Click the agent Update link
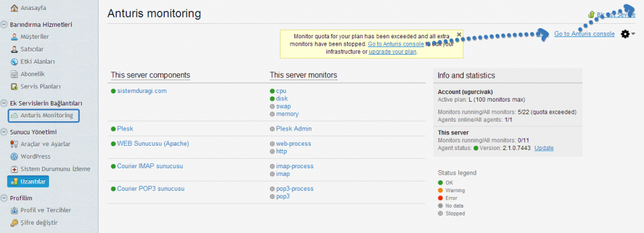The width and height of the screenshot is (644, 233). point(544,148)
